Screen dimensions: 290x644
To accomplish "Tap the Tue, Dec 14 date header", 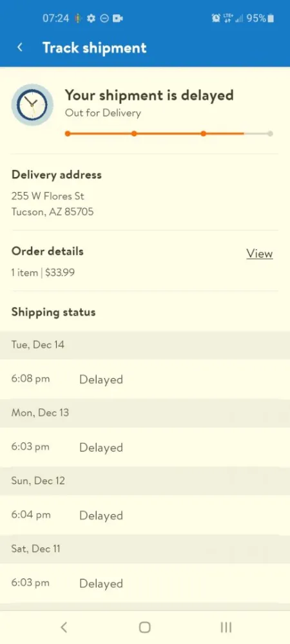I will (x=145, y=345).
